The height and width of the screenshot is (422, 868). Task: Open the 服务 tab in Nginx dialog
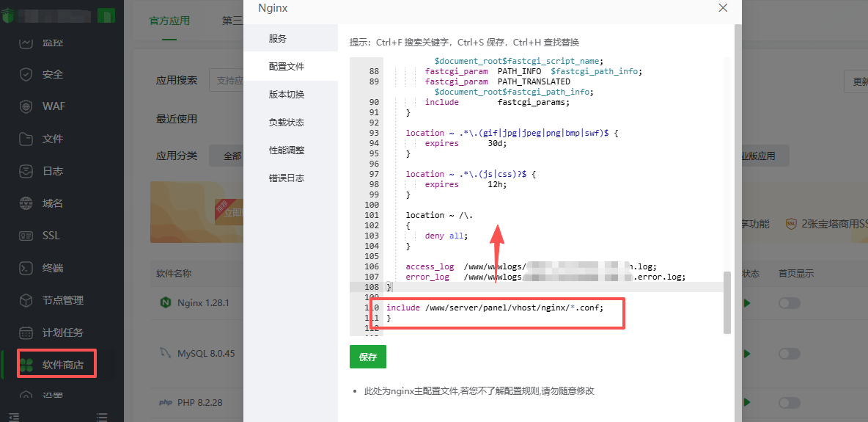290,39
